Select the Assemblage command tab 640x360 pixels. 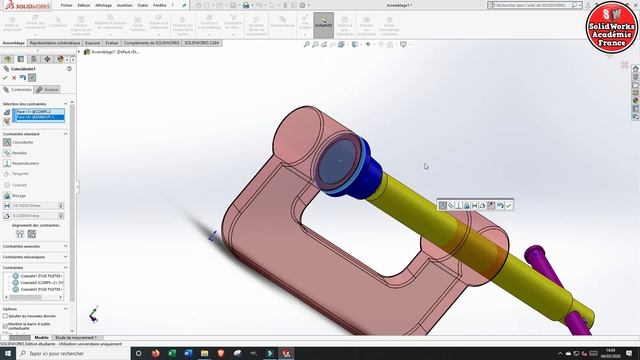point(13,43)
